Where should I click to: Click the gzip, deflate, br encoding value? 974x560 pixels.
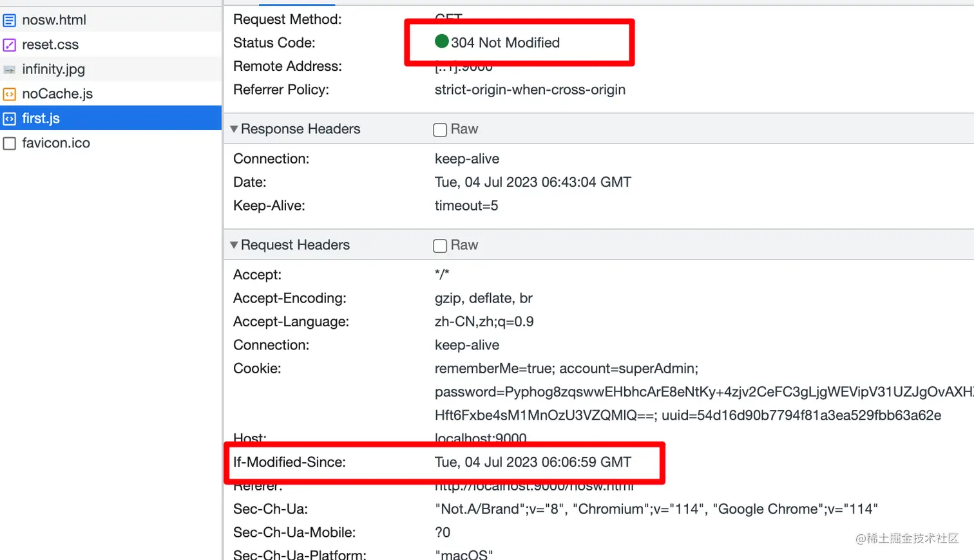coord(484,298)
